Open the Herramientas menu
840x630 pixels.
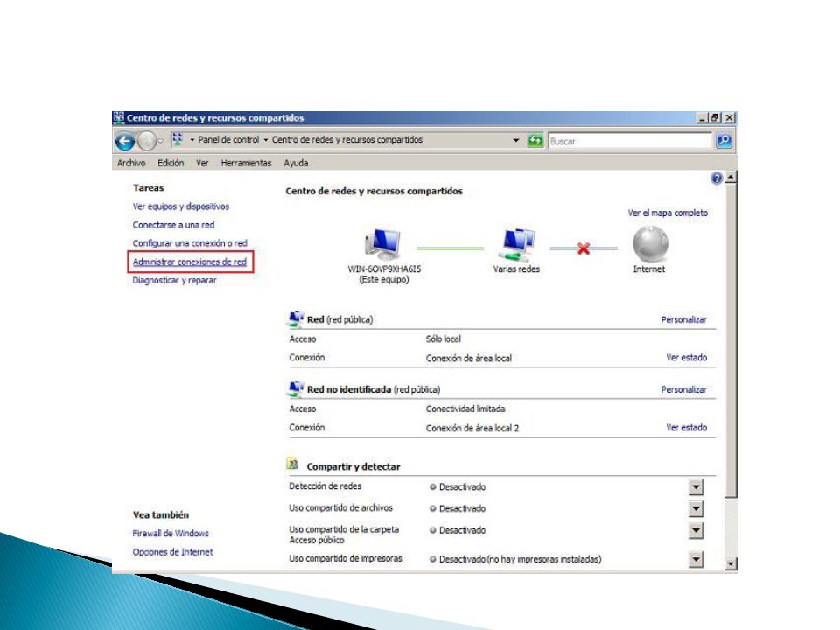[246, 163]
